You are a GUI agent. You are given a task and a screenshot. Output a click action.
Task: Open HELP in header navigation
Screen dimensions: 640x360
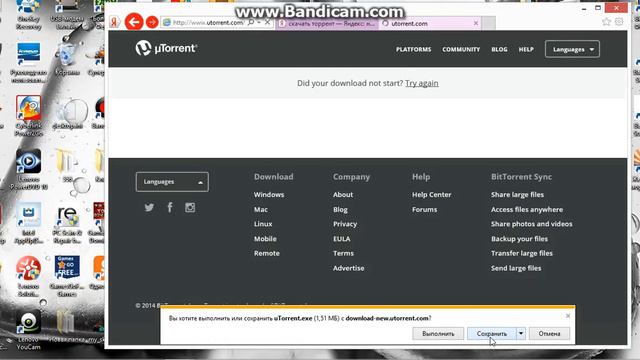[x=526, y=49]
